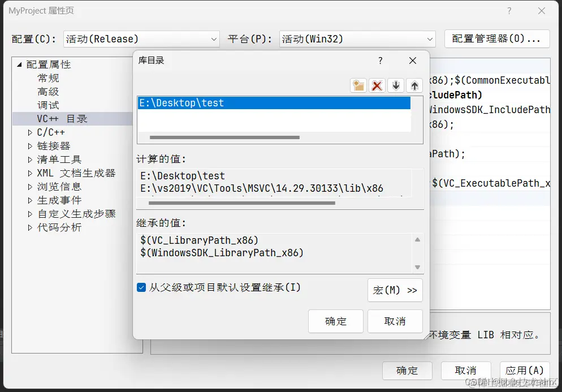The height and width of the screenshot is (392, 562).
Task: Delete the selected library directory
Action: pos(378,85)
